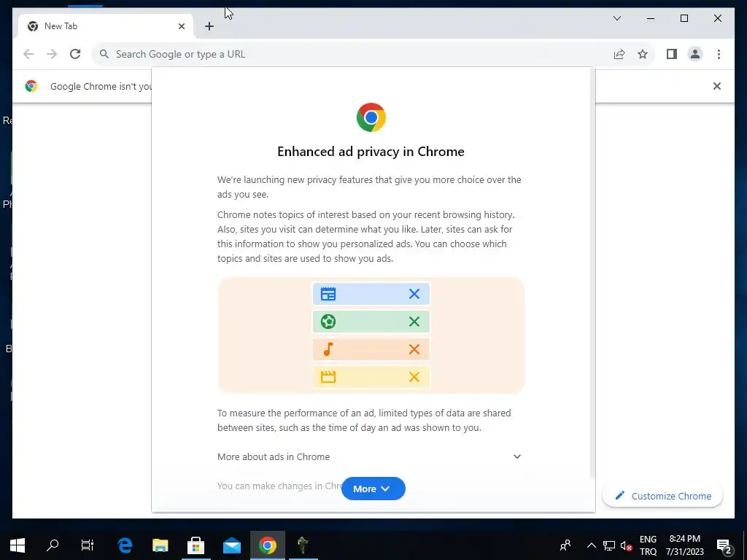Click the music topic X in the illustration
The height and width of the screenshot is (560, 747).
click(x=414, y=349)
